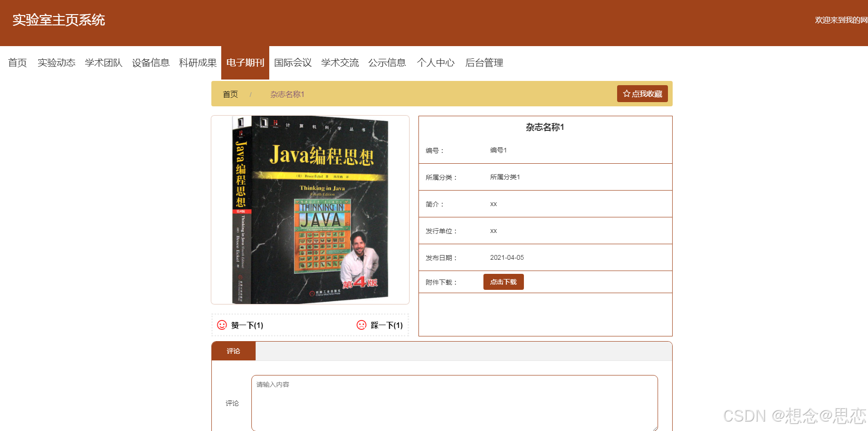868x431 pixels.
Task: Click the sad face icon next to 踩一下
Action: coord(362,325)
